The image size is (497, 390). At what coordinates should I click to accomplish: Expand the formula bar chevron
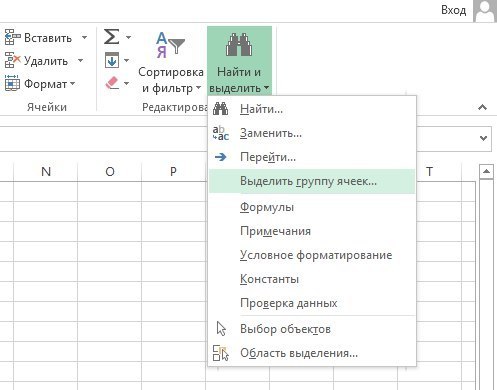click(483, 138)
